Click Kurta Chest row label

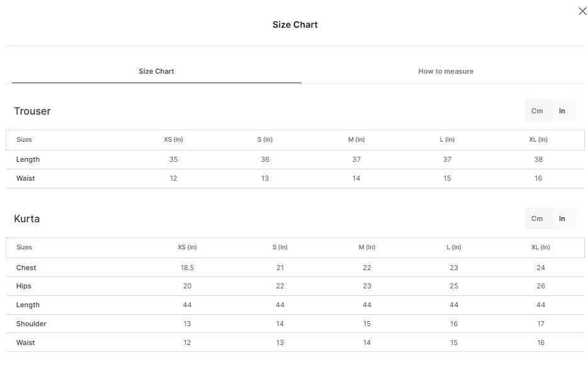click(26, 268)
